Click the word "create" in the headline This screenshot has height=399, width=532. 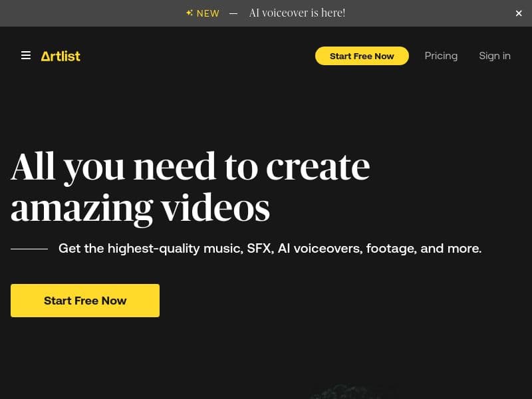318,166
